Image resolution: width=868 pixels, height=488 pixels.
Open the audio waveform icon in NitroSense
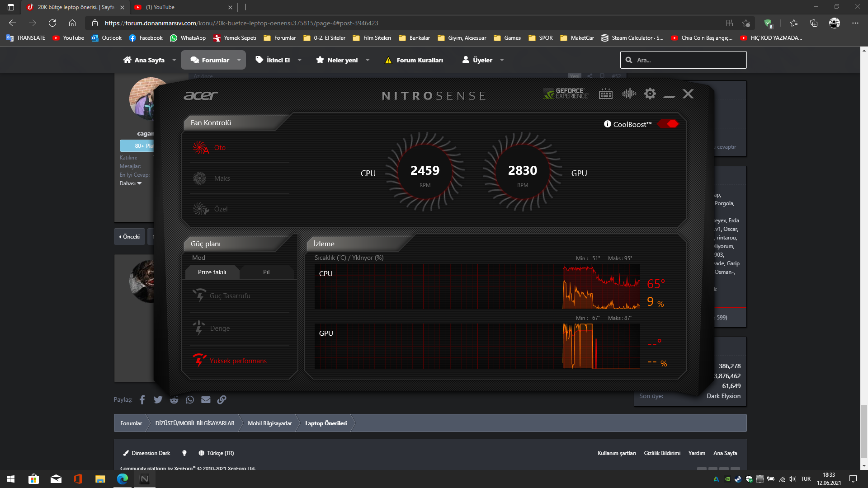click(x=629, y=94)
